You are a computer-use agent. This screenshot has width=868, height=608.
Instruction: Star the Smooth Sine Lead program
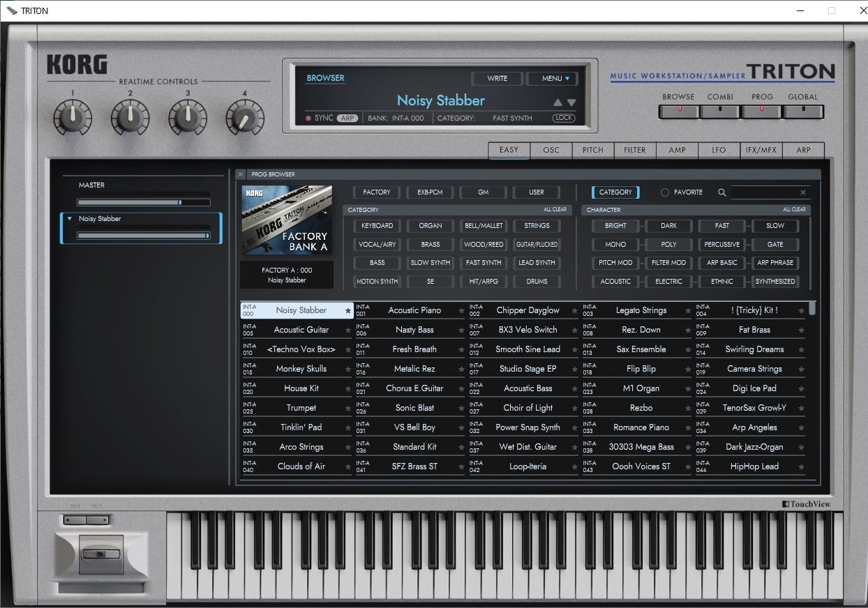click(575, 350)
